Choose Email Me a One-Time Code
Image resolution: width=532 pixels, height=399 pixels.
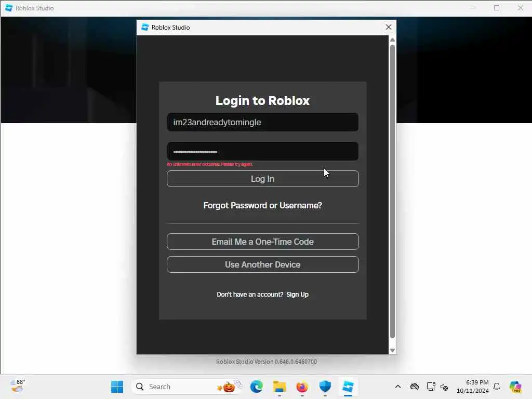(262, 242)
